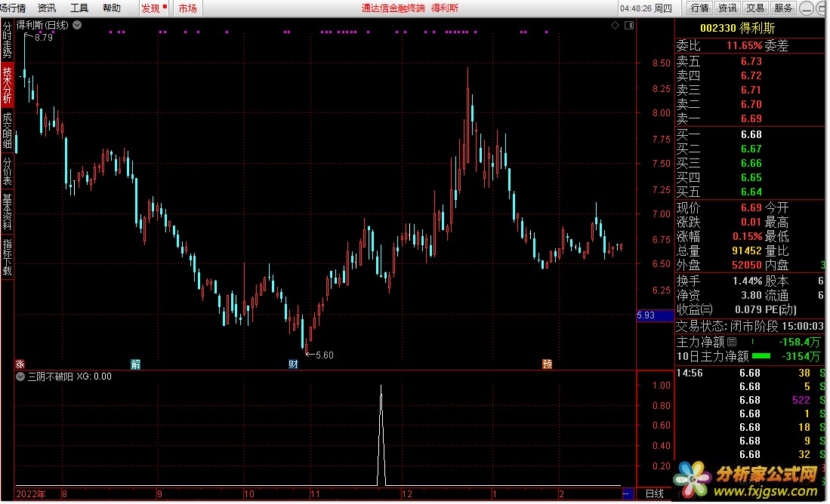Click the 换手 value 1.44%
Viewport: 830px width, 504px height.
click(x=747, y=281)
